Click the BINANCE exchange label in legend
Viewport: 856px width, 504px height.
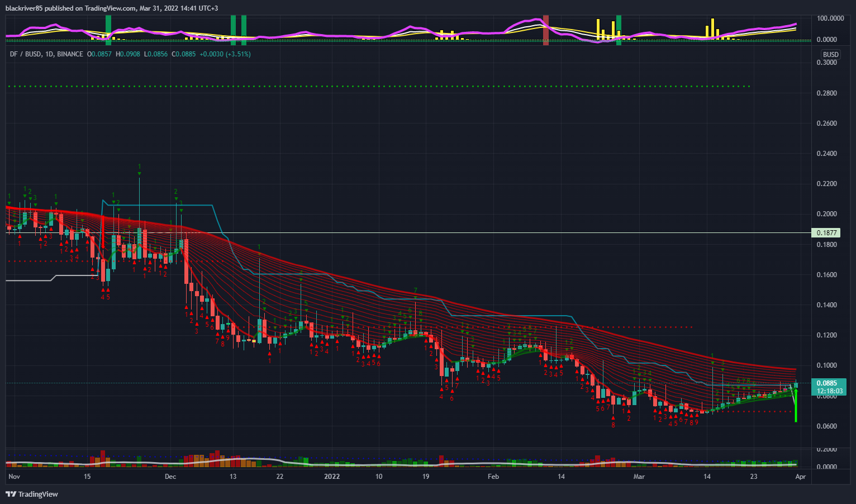tap(70, 54)
